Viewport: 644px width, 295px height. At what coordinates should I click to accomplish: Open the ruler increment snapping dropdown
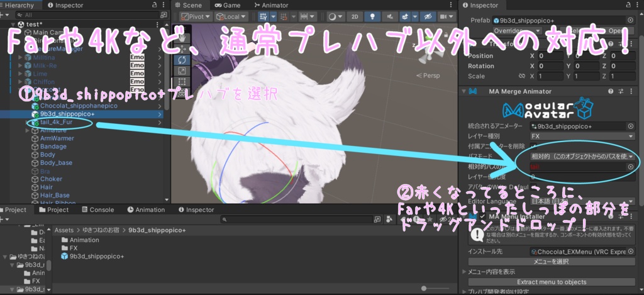pyautogui.click(x=313, y=16)
